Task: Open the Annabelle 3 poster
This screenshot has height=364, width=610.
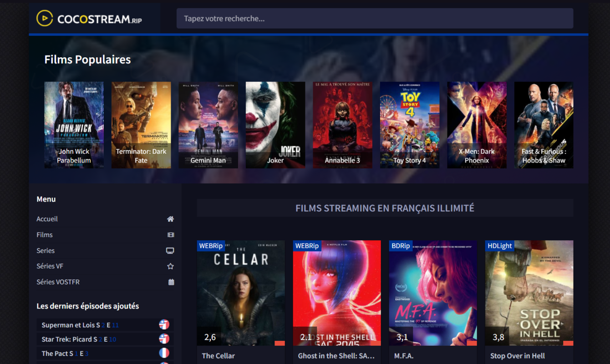Action: [x=342, y=125]
